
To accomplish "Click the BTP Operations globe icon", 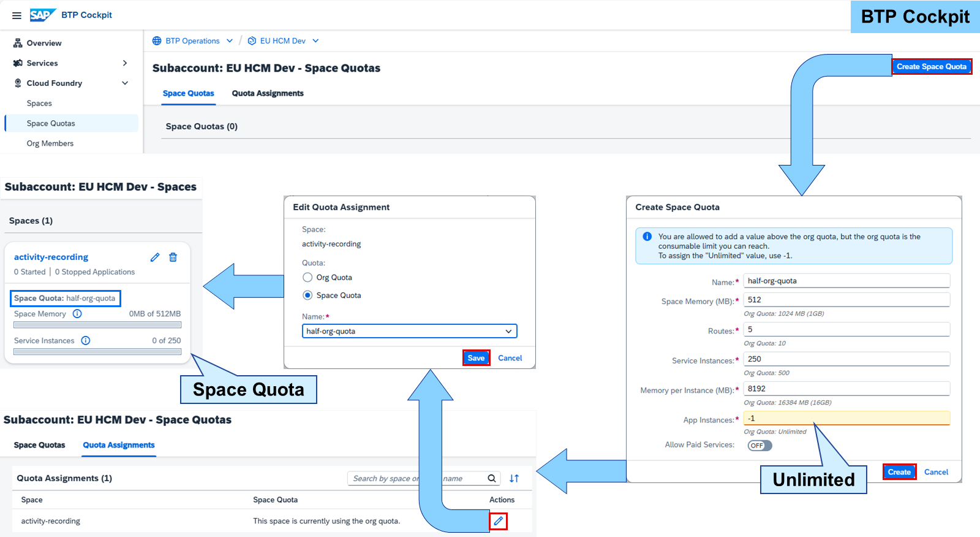I will click(x=157, y=41).
